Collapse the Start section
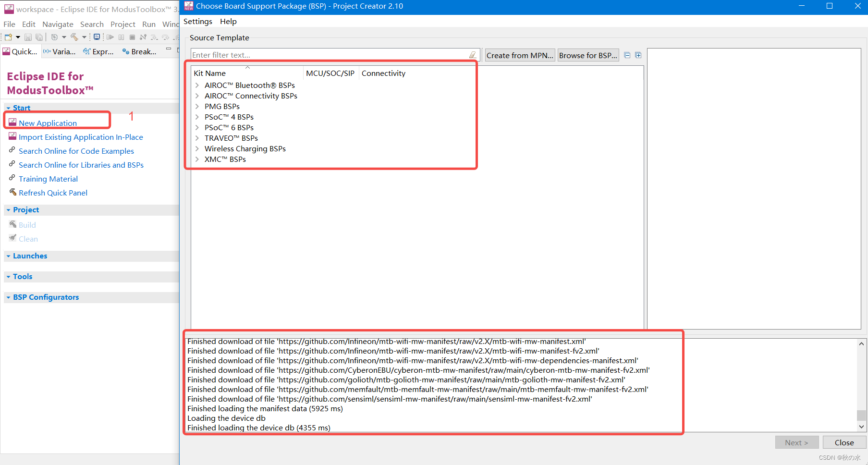Viewport: 868px width, 465px height. [8, 108]
